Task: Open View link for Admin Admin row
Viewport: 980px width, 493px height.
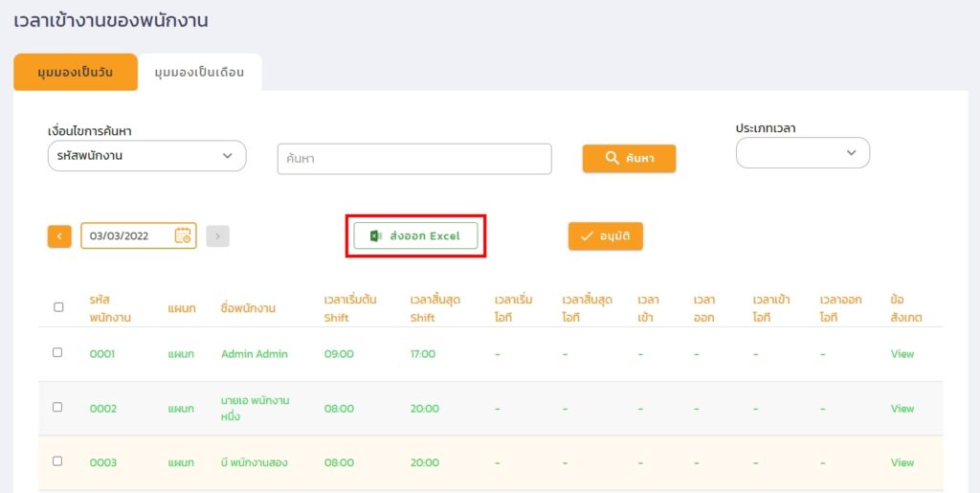Action: [902, 354]
